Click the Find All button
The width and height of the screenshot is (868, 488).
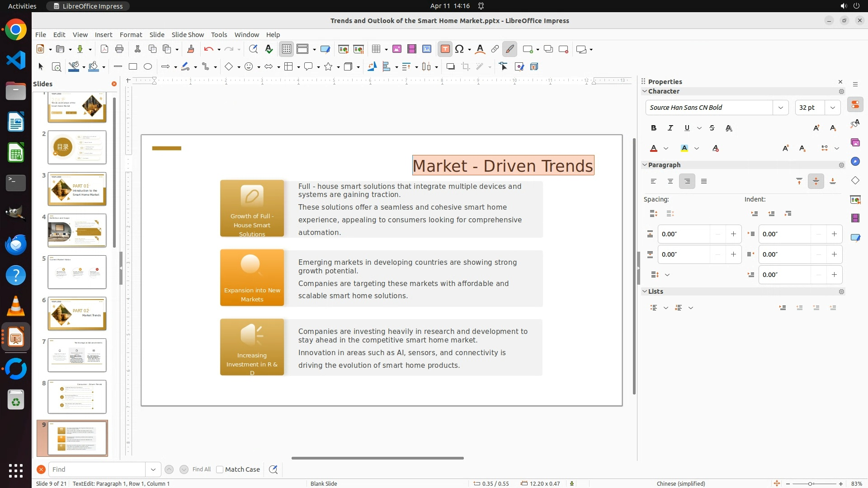201,469
